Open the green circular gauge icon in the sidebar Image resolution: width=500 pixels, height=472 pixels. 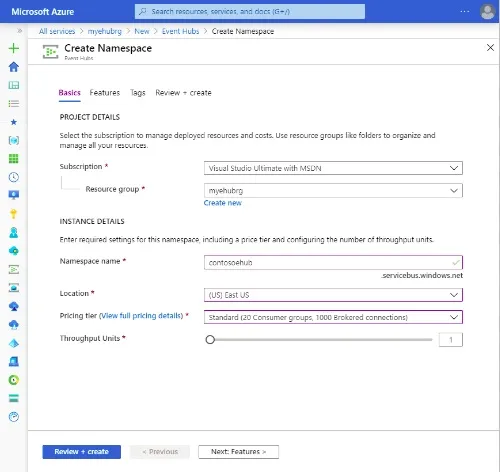coord(14,380)
